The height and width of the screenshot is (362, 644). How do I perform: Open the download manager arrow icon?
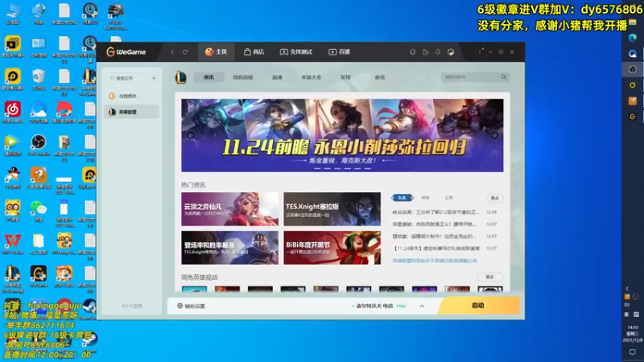tap(438, 52)
